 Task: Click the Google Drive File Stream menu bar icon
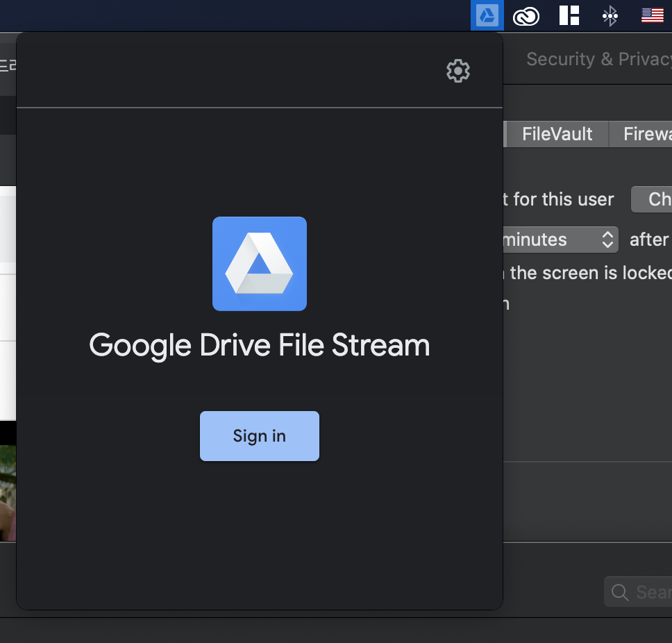pos(487,16)
